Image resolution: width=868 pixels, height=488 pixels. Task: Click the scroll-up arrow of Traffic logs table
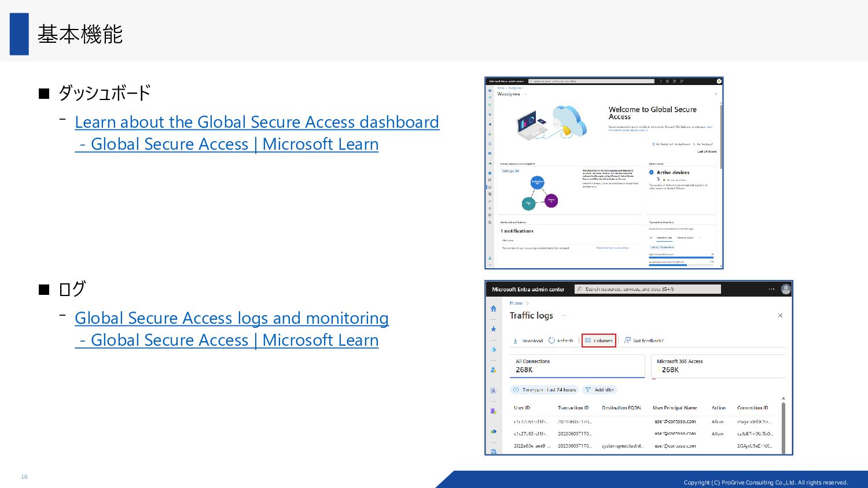[784, 398]
